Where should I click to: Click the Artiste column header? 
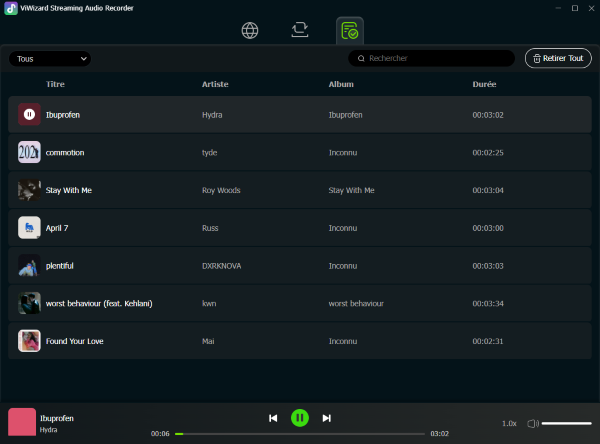(215, 84)
